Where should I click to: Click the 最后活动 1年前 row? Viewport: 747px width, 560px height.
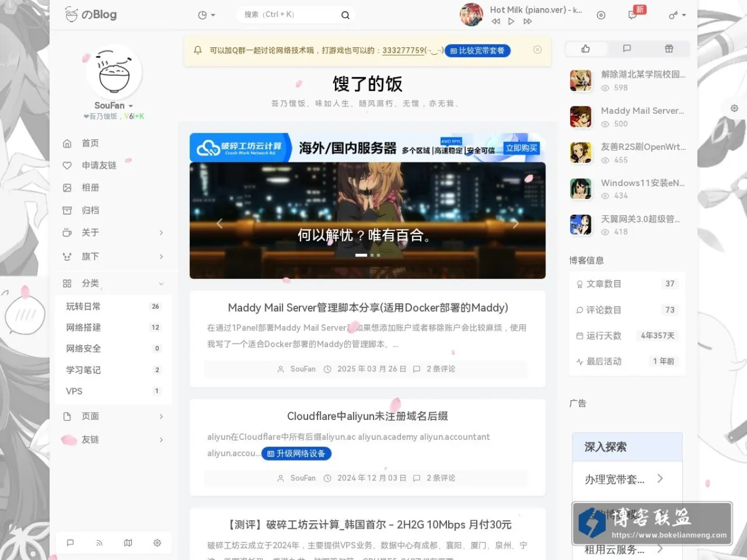click(x=627, y=362)
